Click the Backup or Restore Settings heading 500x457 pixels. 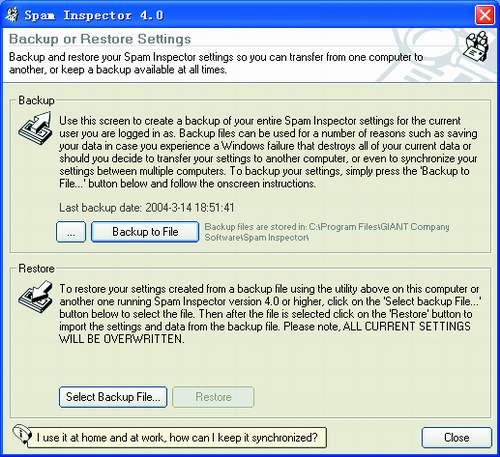click(100, 39)
